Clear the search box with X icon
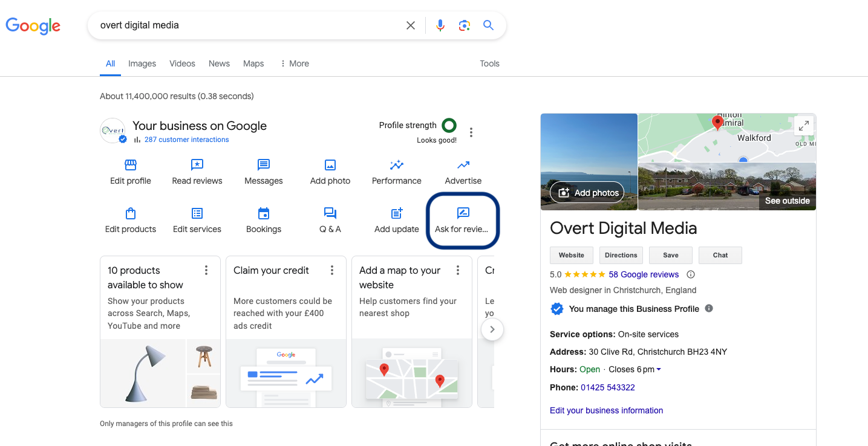868x446 pixels. point(411,25)
